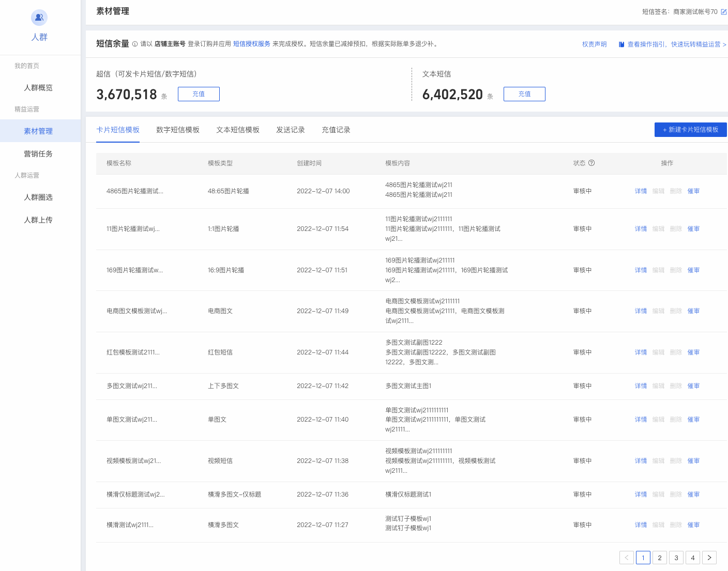This screenshot has height=571, width=728.
Task: Click 充值 button for 文本短信 balance
Action: tap(524, 94)
